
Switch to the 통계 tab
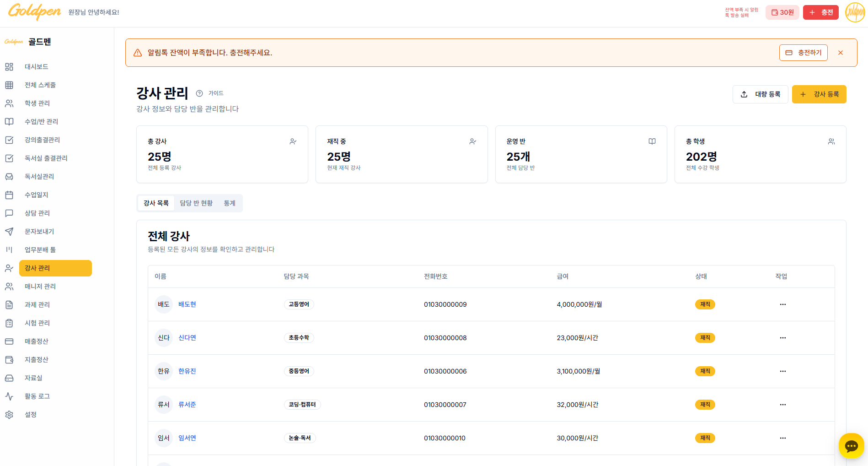[x=230, y=203]
